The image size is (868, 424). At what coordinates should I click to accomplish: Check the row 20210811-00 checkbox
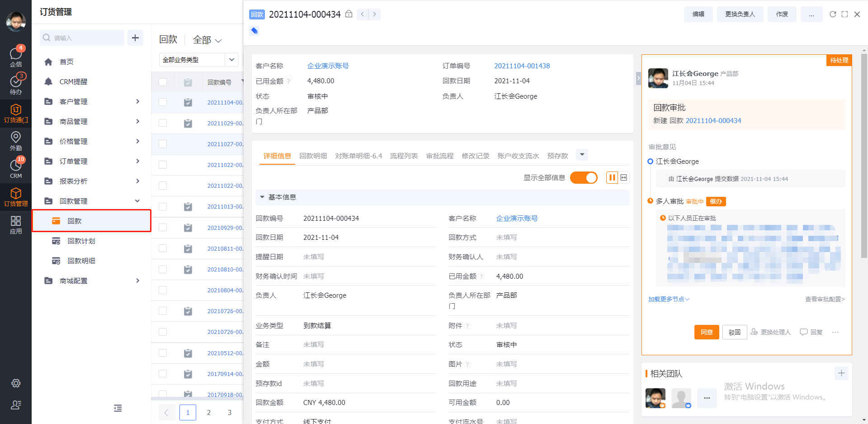pos(163,248)
